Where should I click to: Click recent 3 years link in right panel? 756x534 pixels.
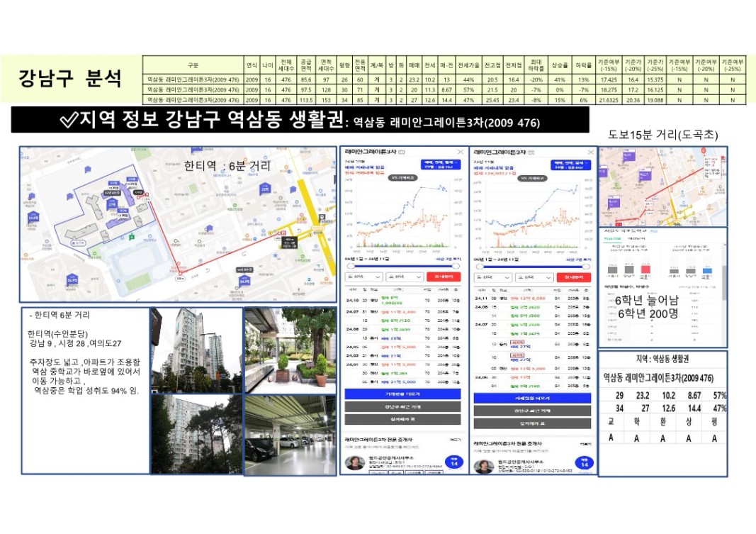(x=577, y=260)
